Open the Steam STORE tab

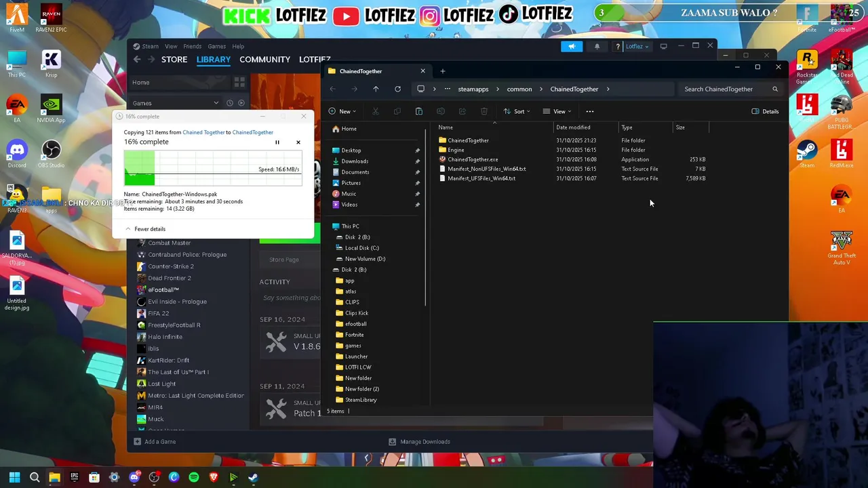point(174,60)
